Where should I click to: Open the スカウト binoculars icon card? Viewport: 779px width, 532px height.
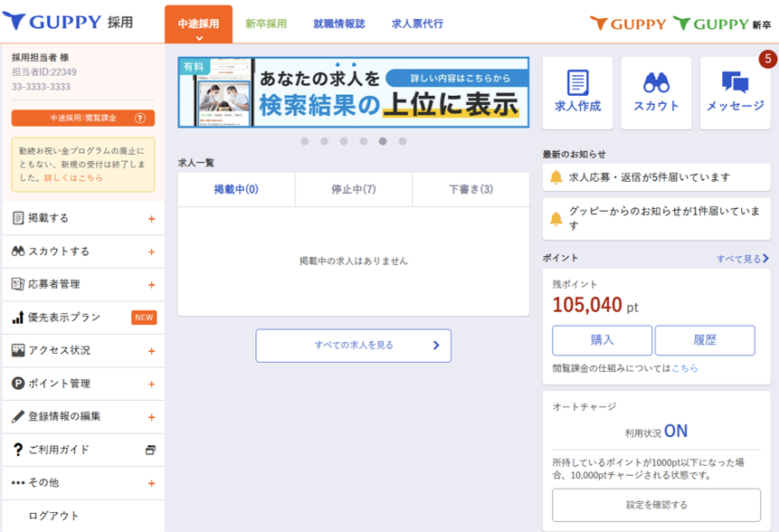(x=656, y=93)
